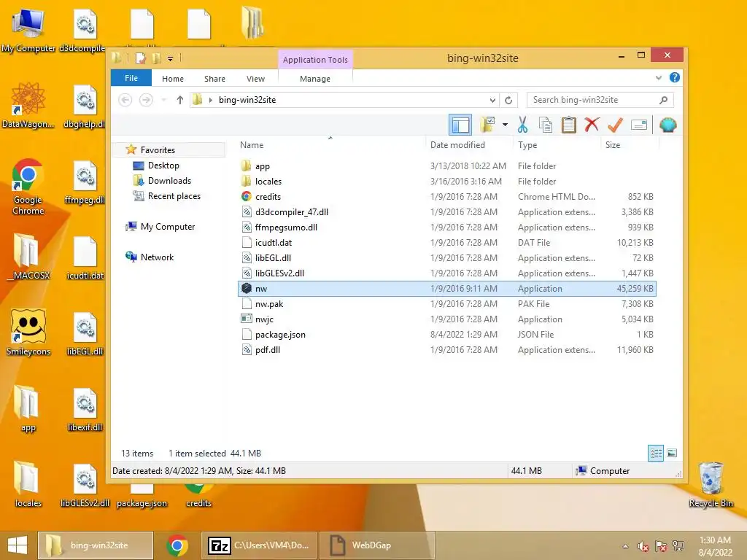
Task: Select ffmpegsumo.dll file
Action: 447,227
